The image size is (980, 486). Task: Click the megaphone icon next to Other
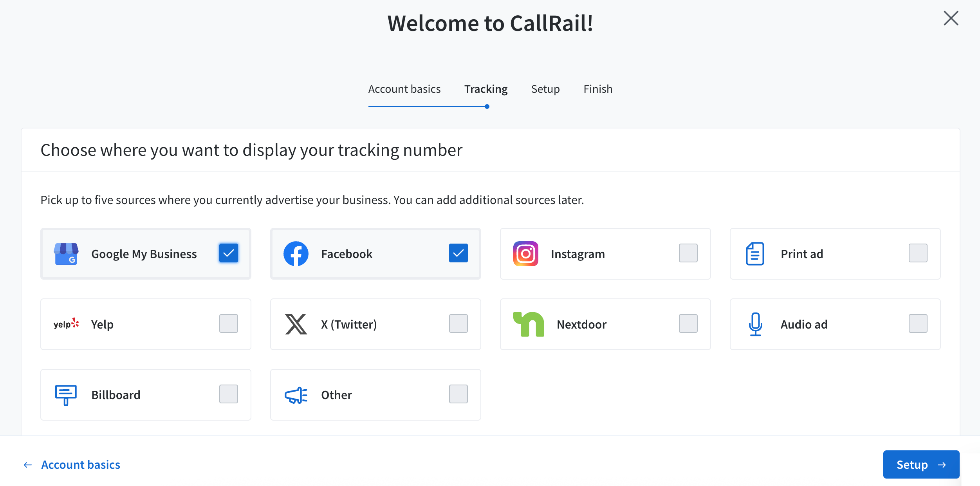tap(296, 394)
